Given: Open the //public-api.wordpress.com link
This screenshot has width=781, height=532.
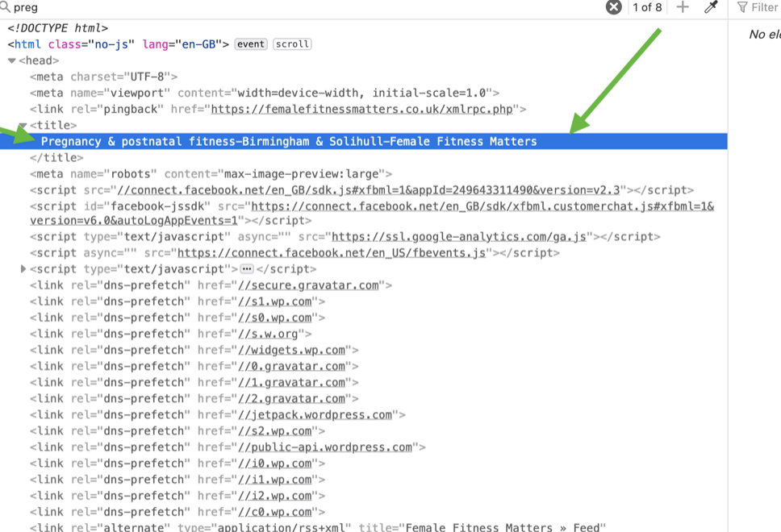Looking at the screenshot, I should point(325,447).
